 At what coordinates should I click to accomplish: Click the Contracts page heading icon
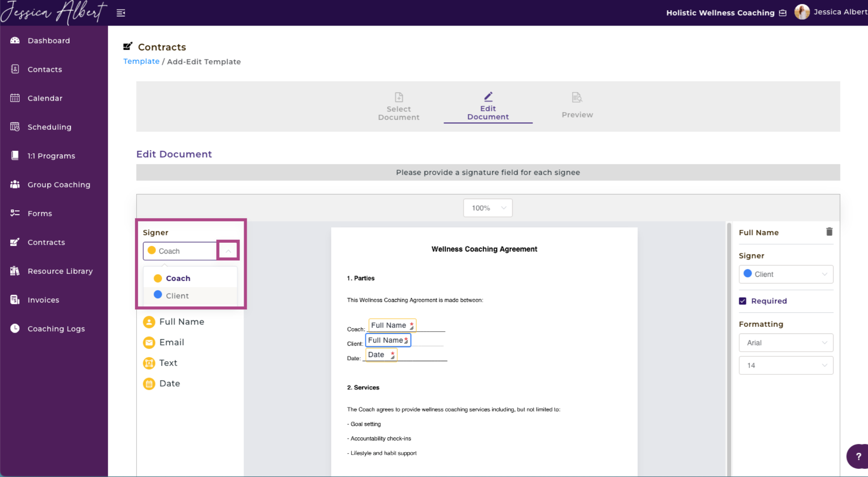[128, 46]
